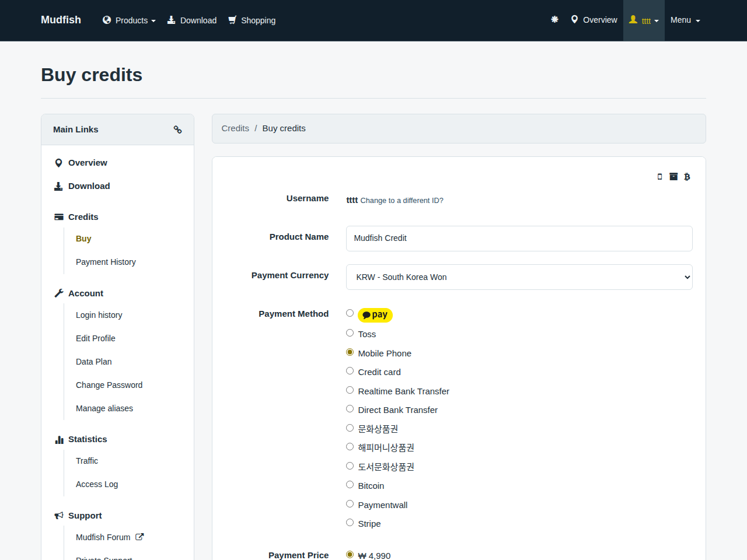
Task: Open the Shopping cart in the navbar
Action: (252, 20)
